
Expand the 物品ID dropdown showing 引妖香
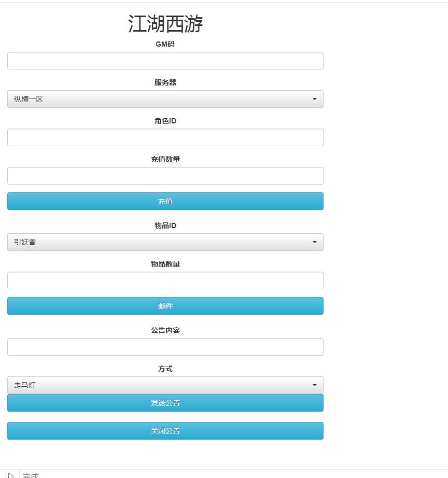point(165,242)
